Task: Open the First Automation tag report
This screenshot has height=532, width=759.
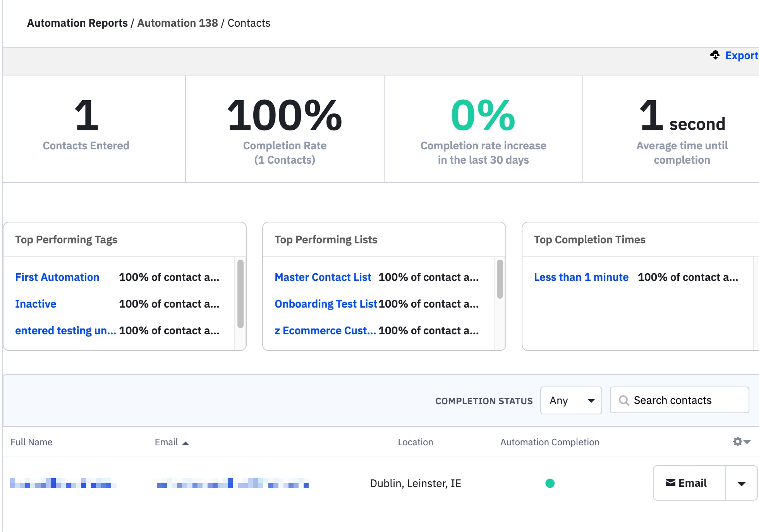Action: 57,277
